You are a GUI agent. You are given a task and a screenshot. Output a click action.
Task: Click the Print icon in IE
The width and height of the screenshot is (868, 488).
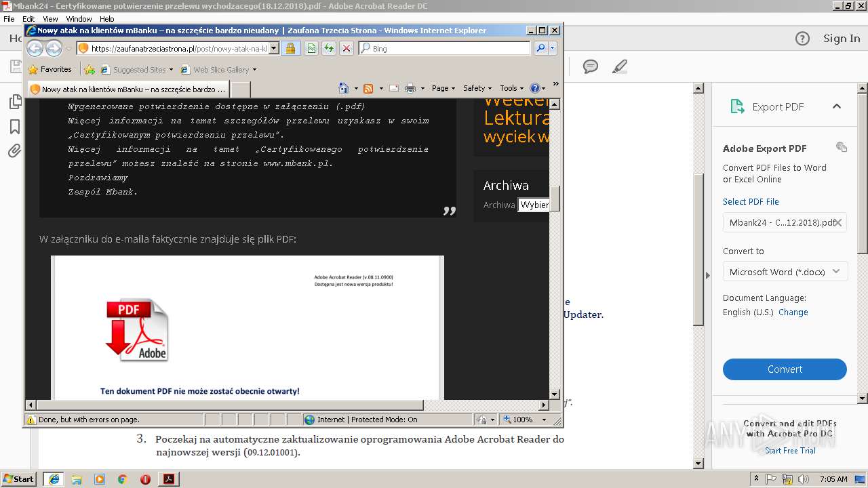[x=410, y=88]
